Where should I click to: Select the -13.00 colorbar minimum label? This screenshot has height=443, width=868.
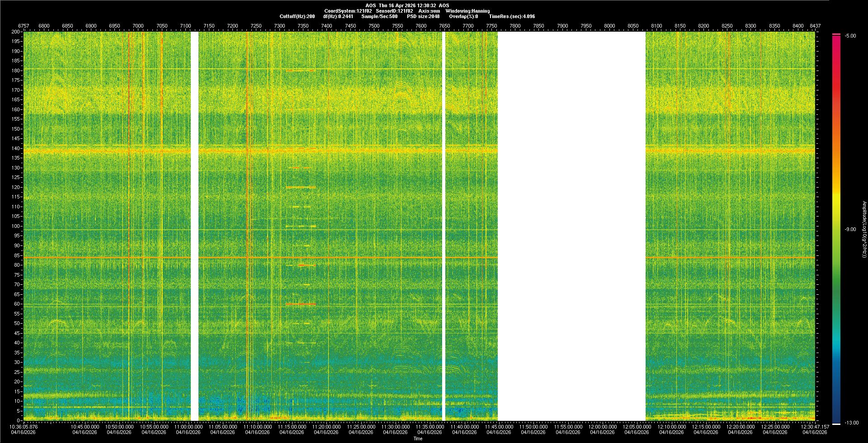(x=851, y=423)
